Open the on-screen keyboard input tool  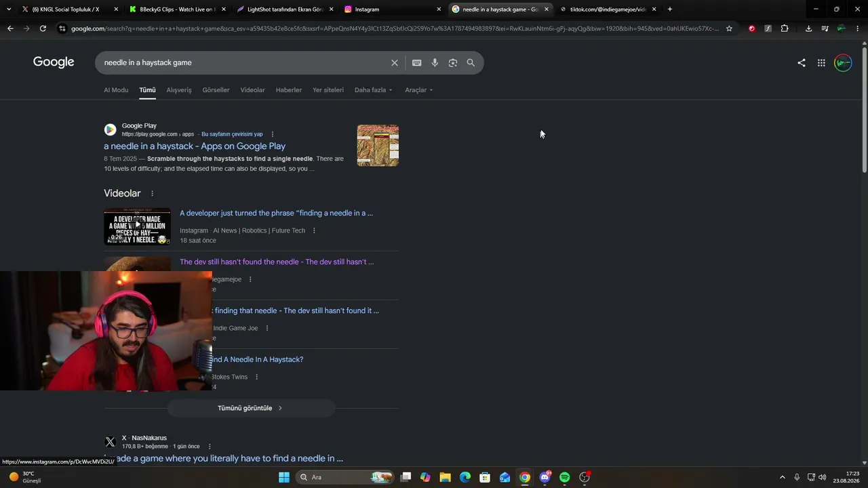tap(416, 63)
